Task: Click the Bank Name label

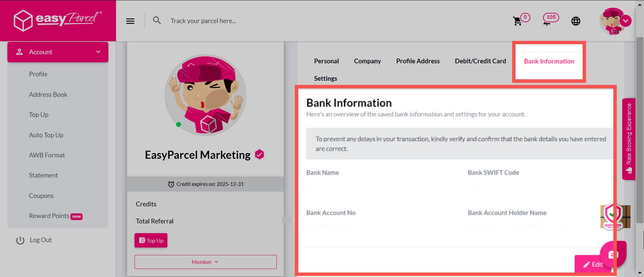Action: tap(322, 172)
